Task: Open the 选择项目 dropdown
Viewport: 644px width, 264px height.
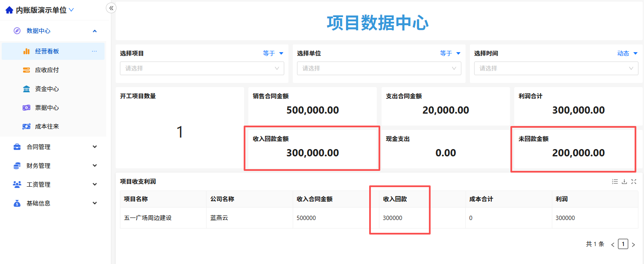Action: click(202, 68)
